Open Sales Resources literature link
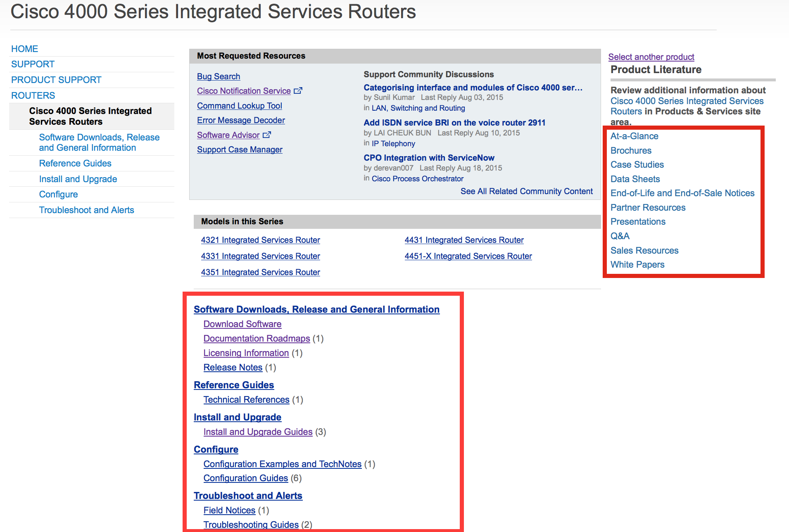 tap(644, 251)
